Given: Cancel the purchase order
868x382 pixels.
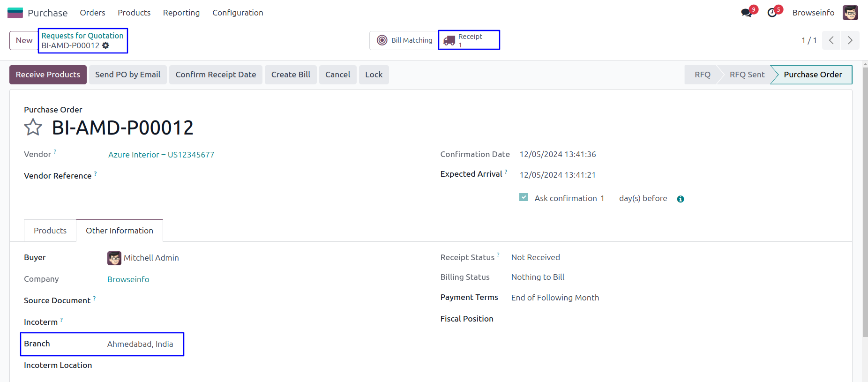Looking at the screenshot, I should [337, 75].
